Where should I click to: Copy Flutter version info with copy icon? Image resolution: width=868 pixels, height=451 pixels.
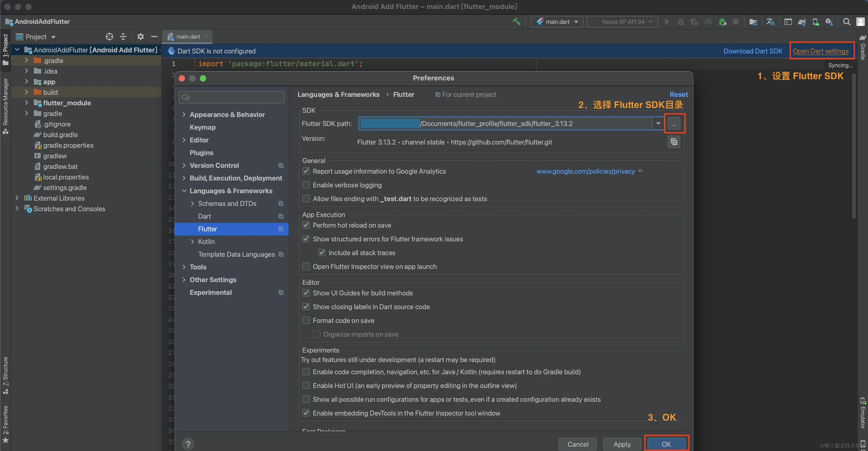point(674,142)
